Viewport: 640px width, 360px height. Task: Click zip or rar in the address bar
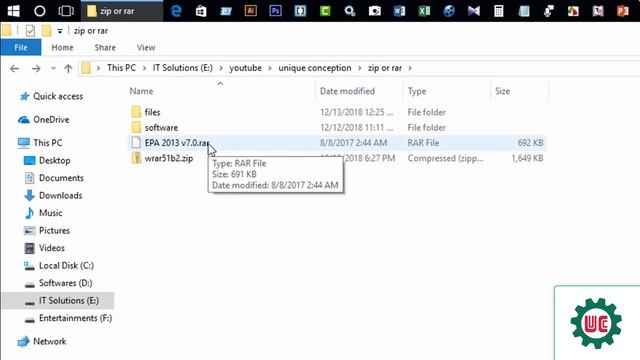coord(385,68)
